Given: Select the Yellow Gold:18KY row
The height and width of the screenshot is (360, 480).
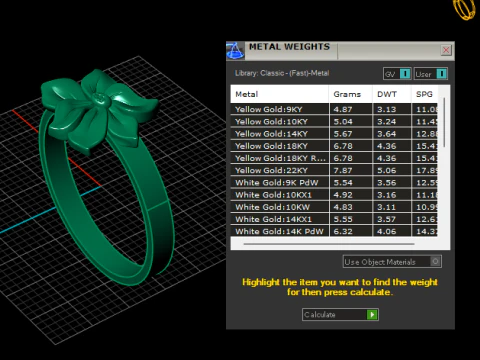Looking at the screenshot, I should tap(334, 146).
